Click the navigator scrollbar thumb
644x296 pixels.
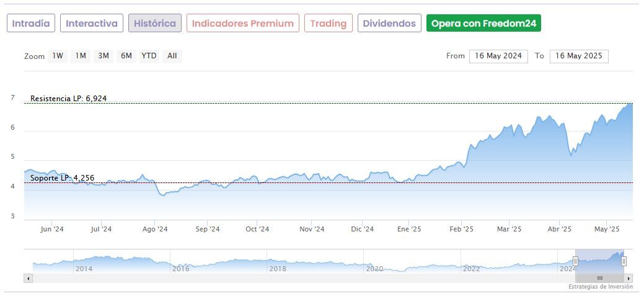tap(599, 279)
